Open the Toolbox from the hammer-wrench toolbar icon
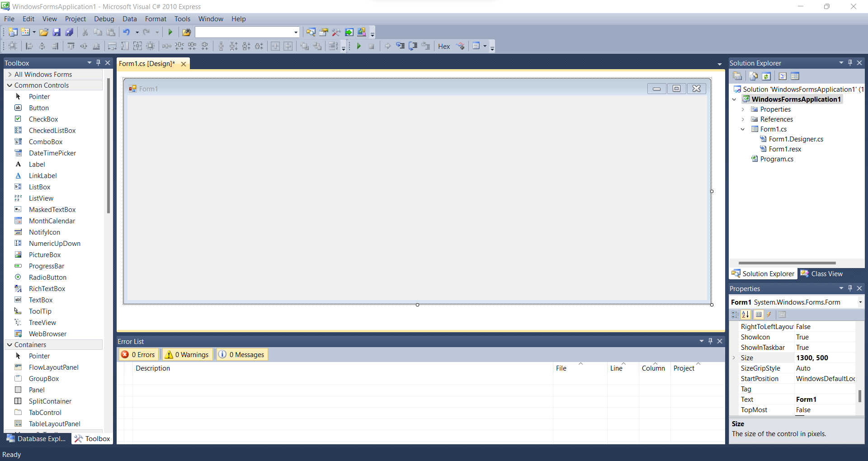Viewport: 868px width, 461px height. click(x=336, y=32)
